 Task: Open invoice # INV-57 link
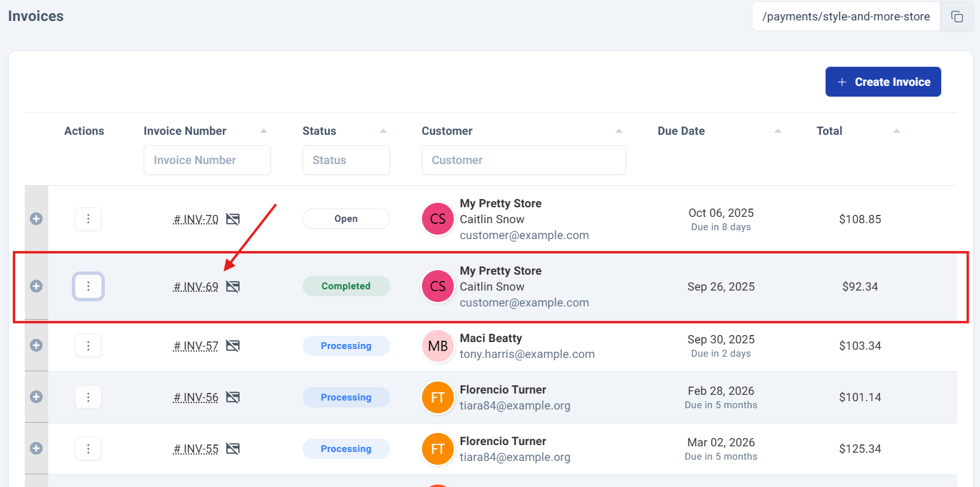pos(196,346)
